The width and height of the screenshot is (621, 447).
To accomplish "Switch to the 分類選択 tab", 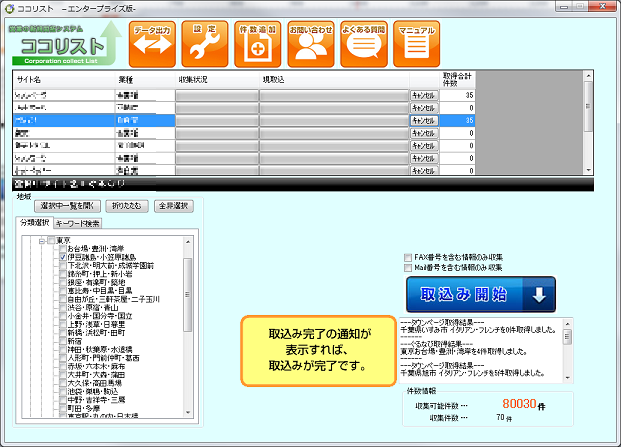I will pos(34,223).
